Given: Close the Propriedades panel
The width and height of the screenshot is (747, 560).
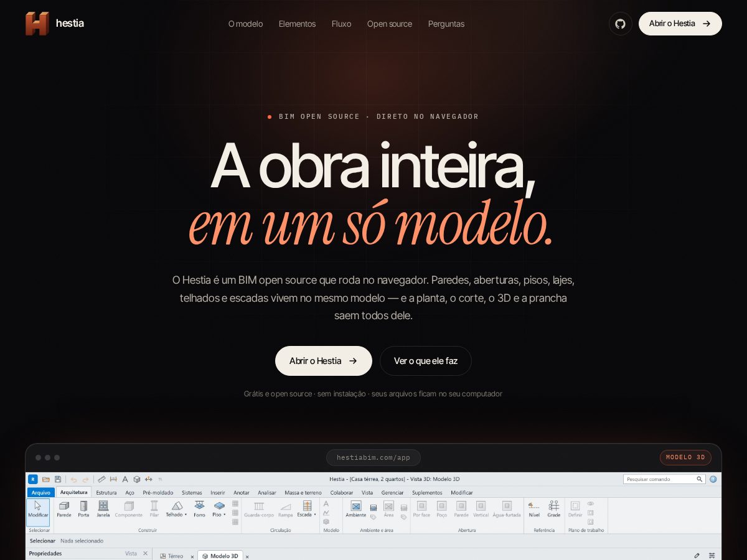Looking at the screenshot, I should 146,553.
